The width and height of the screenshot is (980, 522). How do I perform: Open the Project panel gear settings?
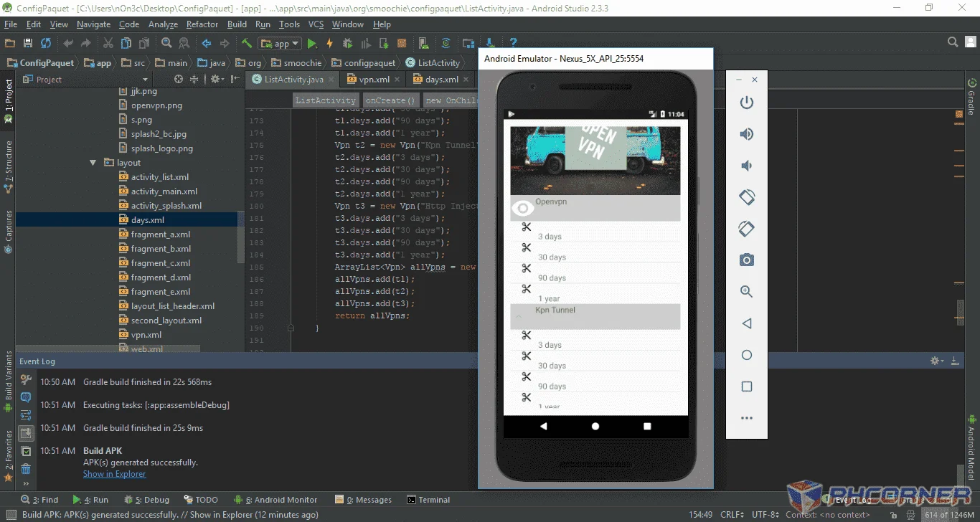(x=217, y=80)
